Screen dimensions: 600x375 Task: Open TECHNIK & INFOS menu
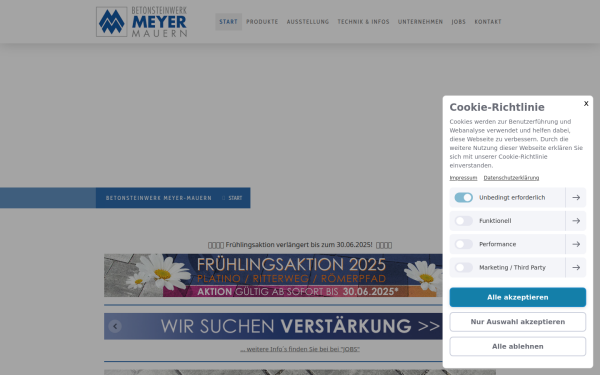tap(363, 22)
